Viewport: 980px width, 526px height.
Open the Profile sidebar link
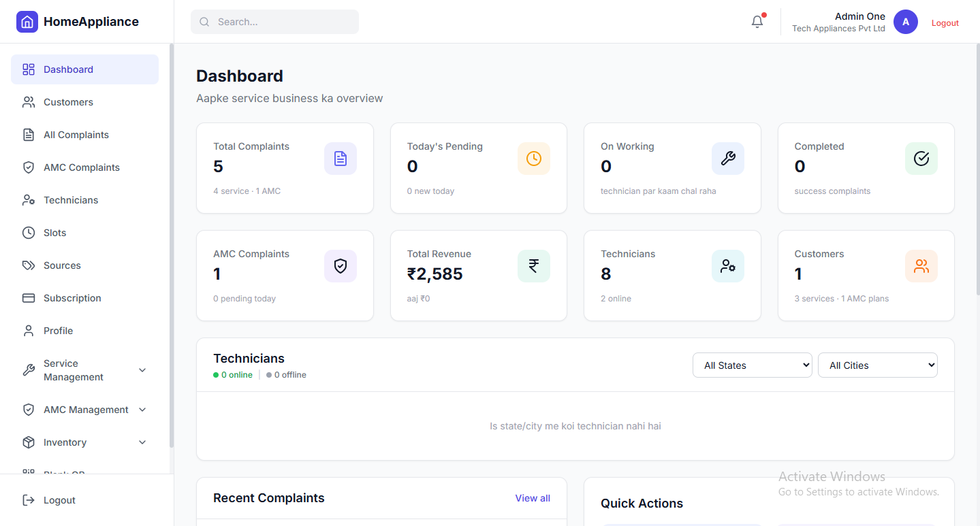[x=84, y=331]
